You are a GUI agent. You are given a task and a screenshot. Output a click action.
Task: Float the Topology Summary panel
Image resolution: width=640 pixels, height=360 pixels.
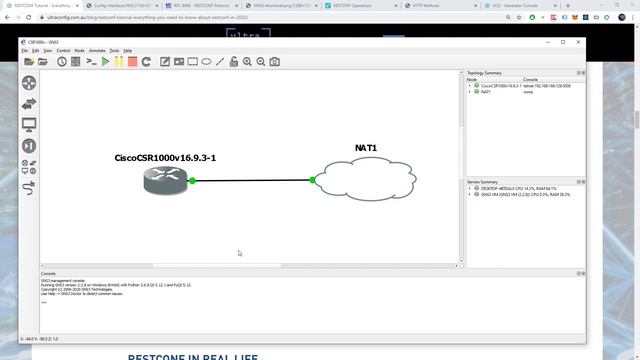(x=578, y=73)
